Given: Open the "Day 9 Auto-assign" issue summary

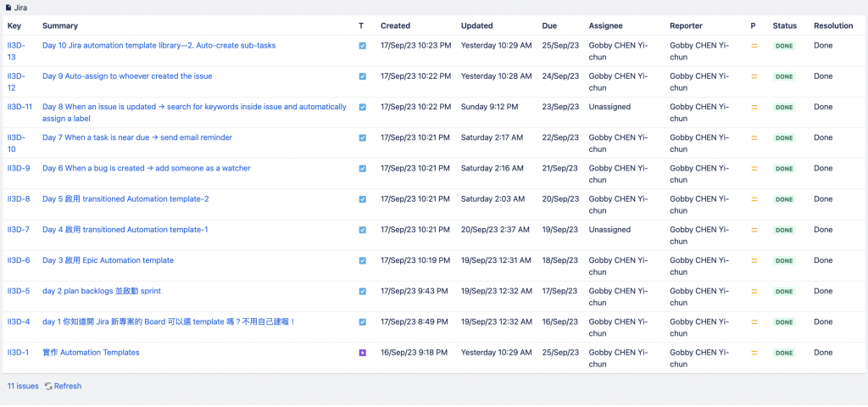Looking at the screenshot, I should click(127, 76).
